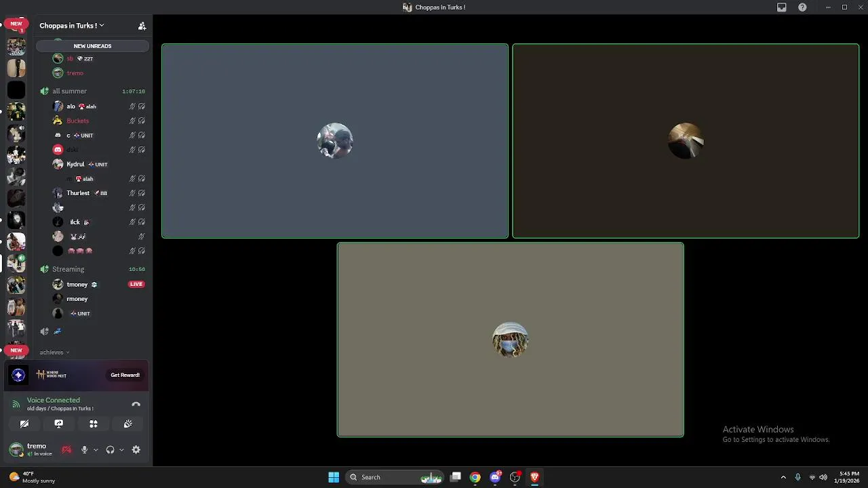
Task: Click the Streaming voice channel speaker icon
Action: (45, 269)
